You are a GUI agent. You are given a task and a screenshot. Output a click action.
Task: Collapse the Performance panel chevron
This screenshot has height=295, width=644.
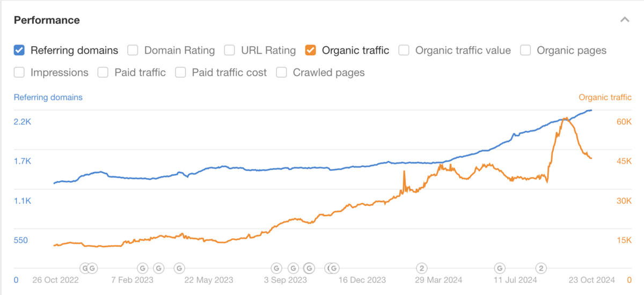(x=624, y=20)
